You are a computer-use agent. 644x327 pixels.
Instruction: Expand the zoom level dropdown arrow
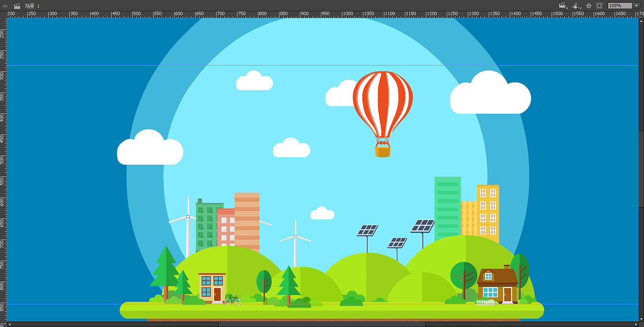click(636, 6)
